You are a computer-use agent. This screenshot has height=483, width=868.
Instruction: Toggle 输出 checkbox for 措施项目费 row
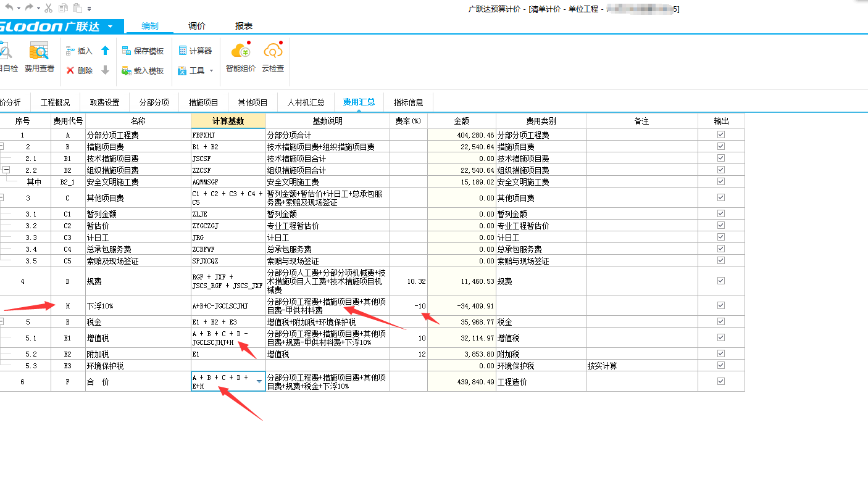pyautogui.click(x=721, y=146)
